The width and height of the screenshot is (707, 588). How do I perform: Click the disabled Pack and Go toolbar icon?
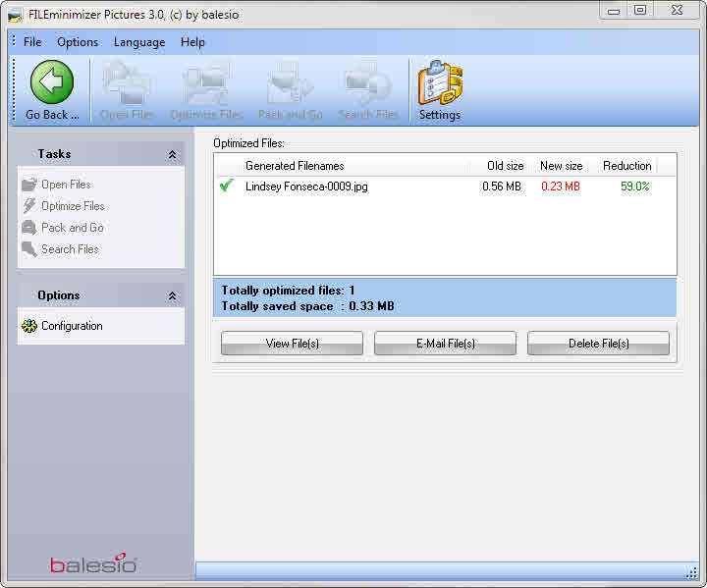(290, 83)
